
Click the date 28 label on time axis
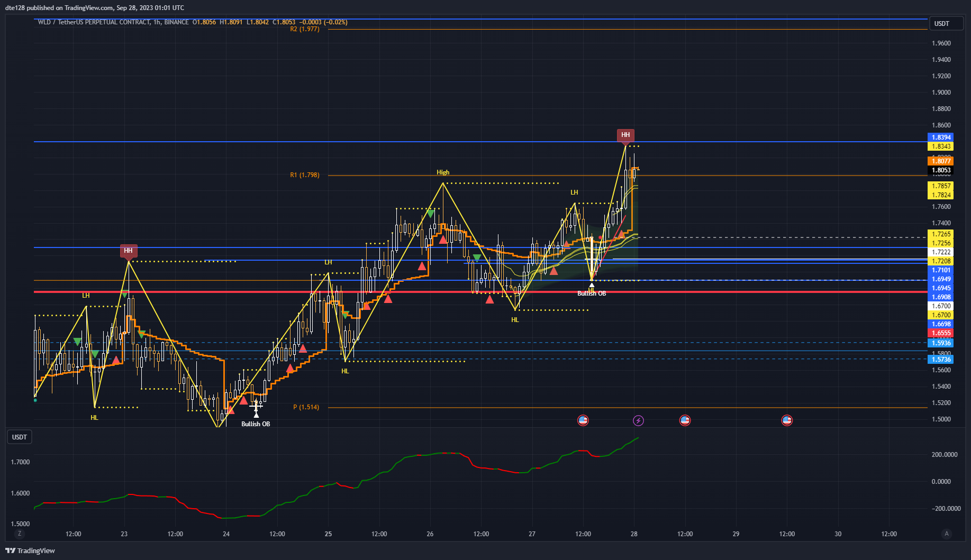point(634,534)
